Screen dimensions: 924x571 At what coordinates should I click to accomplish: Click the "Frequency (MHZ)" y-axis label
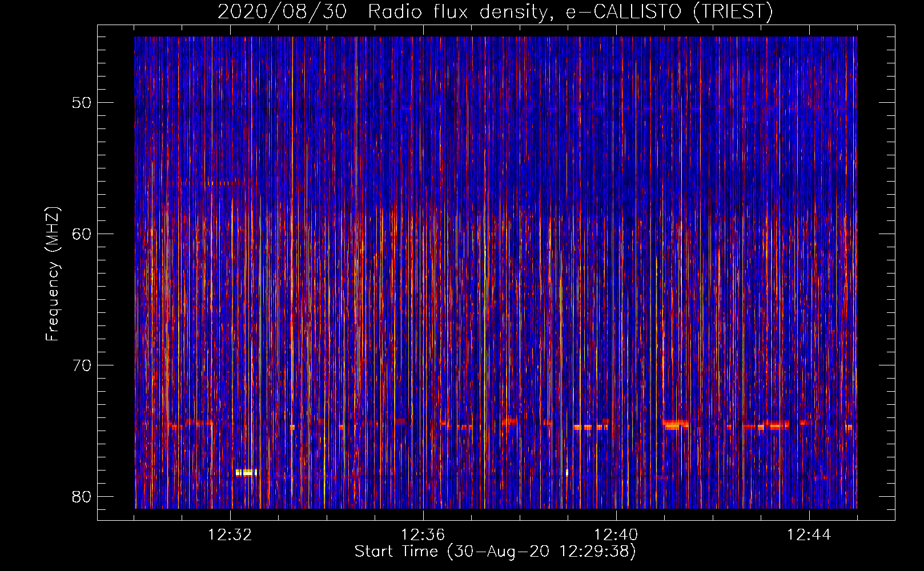coord(53,274)
